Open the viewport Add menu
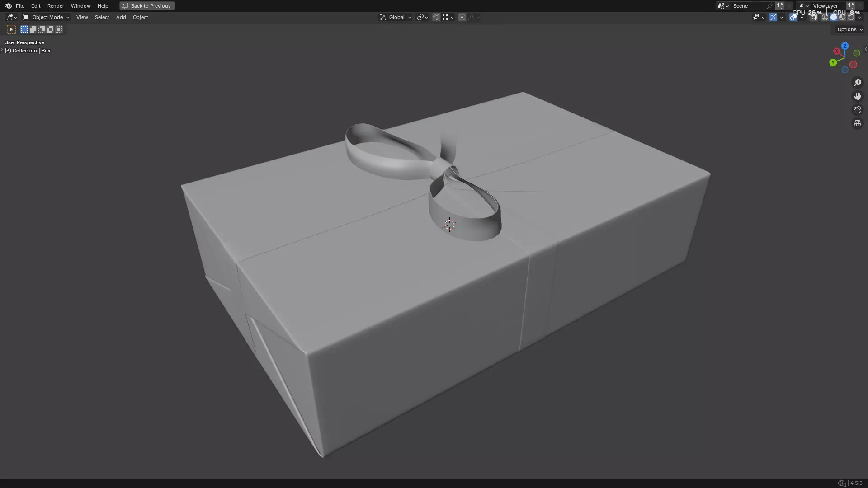Viewport: 868px width, 488px height. (x=121, y=17)
